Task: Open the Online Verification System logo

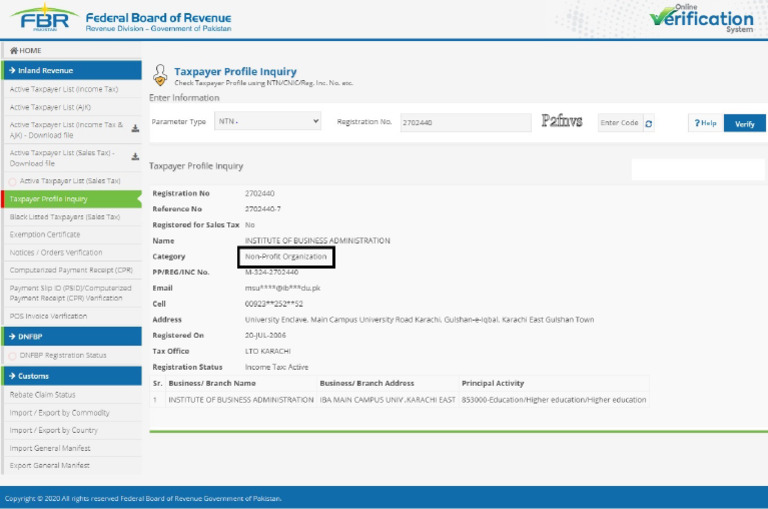Action: click(701, 19)
